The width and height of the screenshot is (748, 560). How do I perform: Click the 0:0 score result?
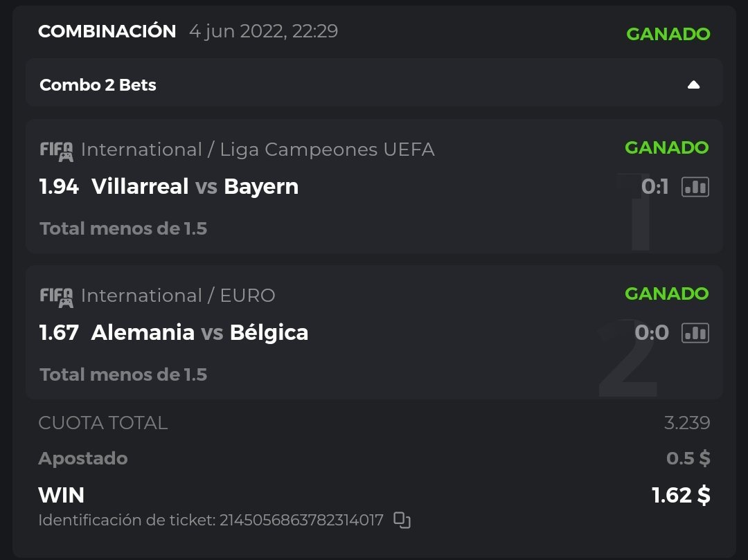click(x=652, y=333)
